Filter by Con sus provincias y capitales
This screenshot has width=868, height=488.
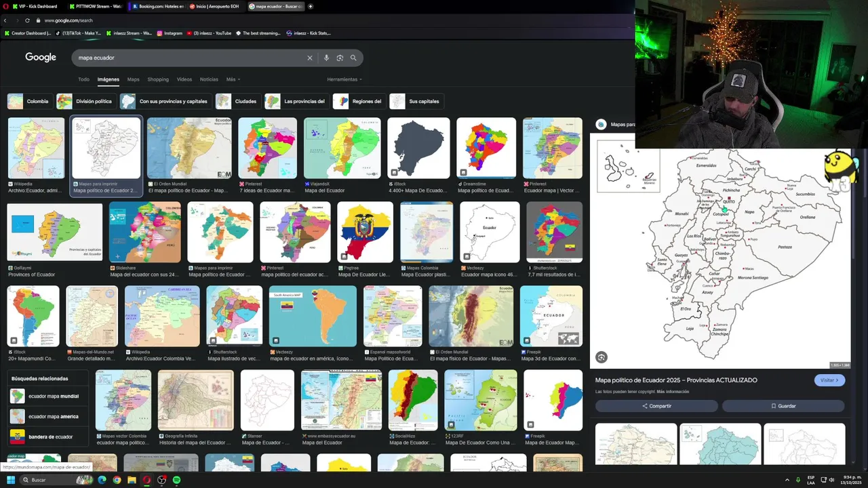coord(165,101)
